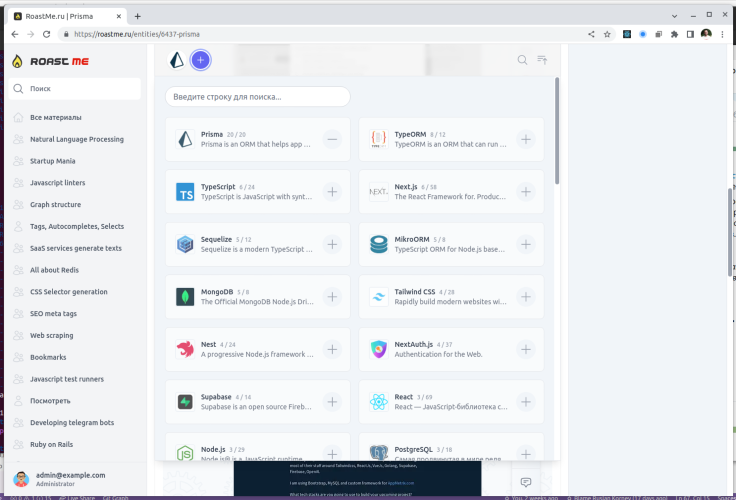Add Tailwind CSS with its plus button

[x=526, y=297]
